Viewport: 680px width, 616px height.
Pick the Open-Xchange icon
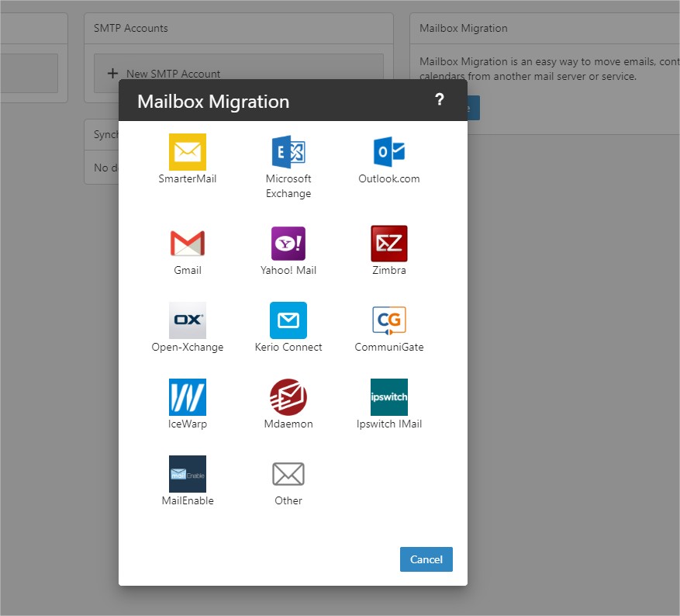[188, 320]
